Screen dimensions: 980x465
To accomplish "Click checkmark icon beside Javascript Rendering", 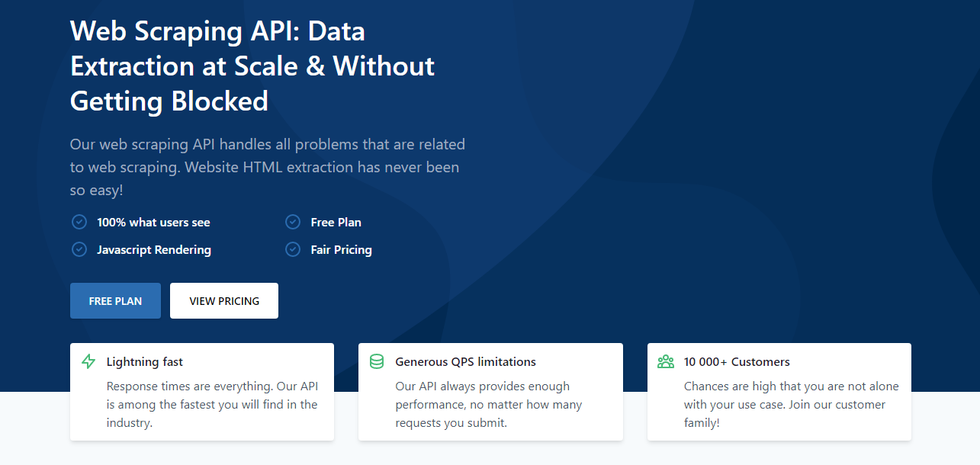I will click(x=79, y=249).
